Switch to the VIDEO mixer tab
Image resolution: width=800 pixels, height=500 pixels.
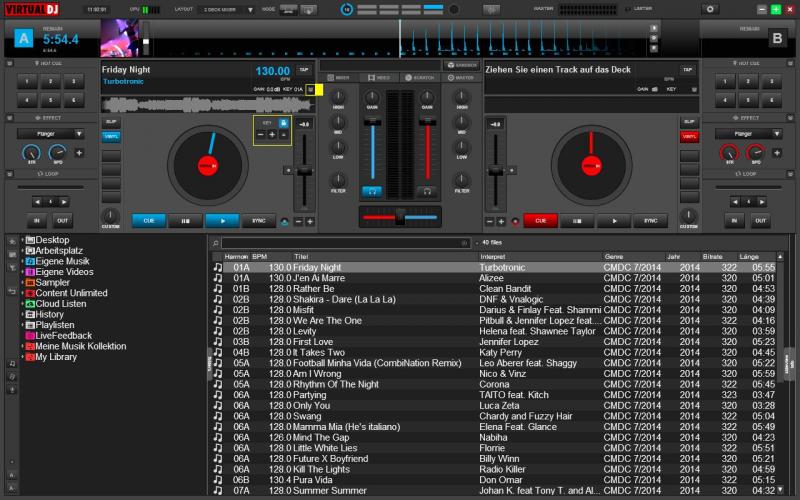pos(379,77)
